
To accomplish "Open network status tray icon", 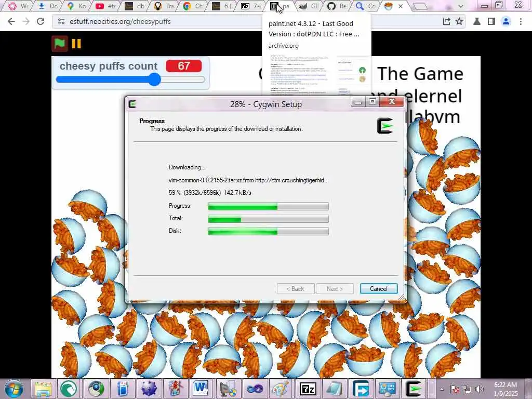I will [x=467, y=389].
